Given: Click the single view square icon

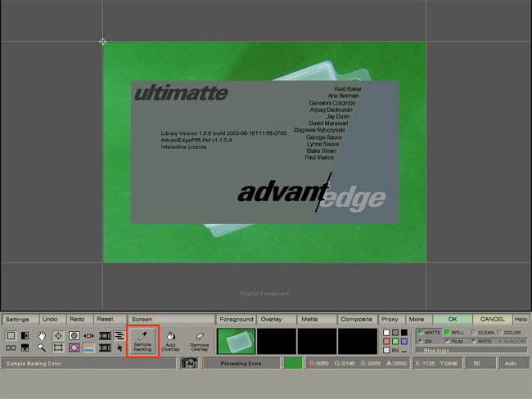Looking at the screenshot, I should (x=11, y=335).
